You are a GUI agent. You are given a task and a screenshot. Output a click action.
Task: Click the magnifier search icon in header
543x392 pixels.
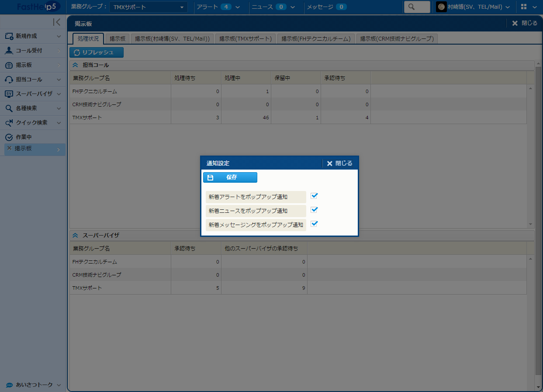click(411, 7)
